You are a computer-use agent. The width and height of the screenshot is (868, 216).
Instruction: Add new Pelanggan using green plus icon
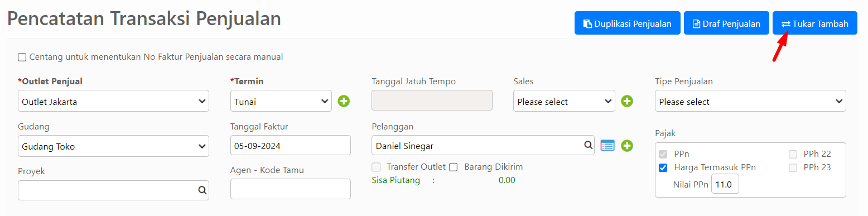(x=627, y=146)
